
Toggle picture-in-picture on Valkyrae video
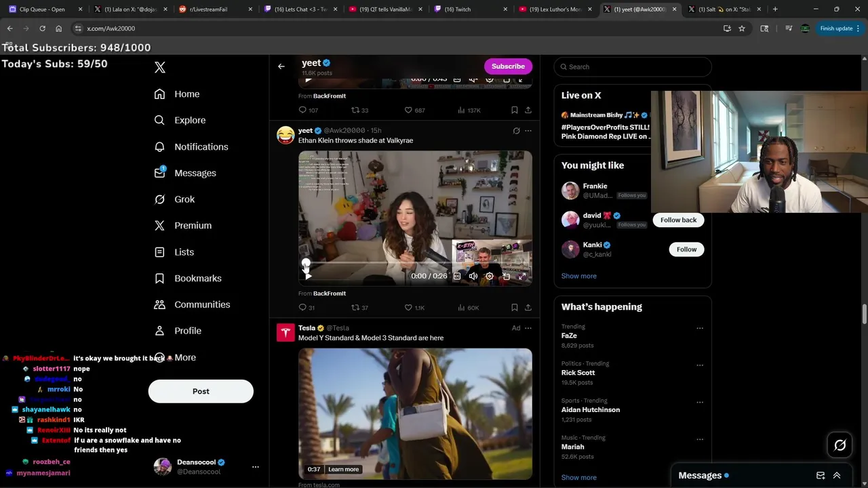[x=506, y=276]
